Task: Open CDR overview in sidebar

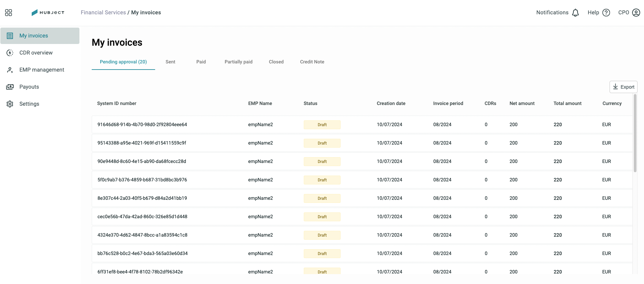Action: pyautogui.click(x=40, y=53)
